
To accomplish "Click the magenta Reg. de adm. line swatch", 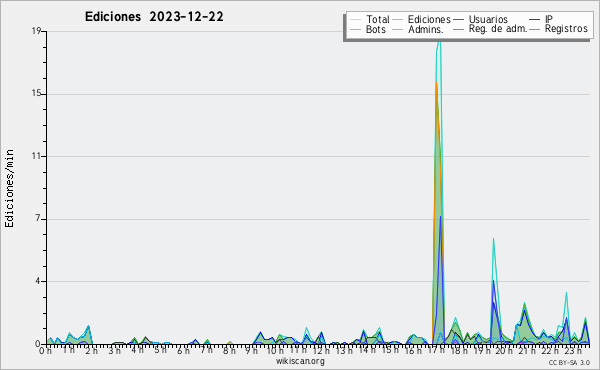I will click(458, 29).
